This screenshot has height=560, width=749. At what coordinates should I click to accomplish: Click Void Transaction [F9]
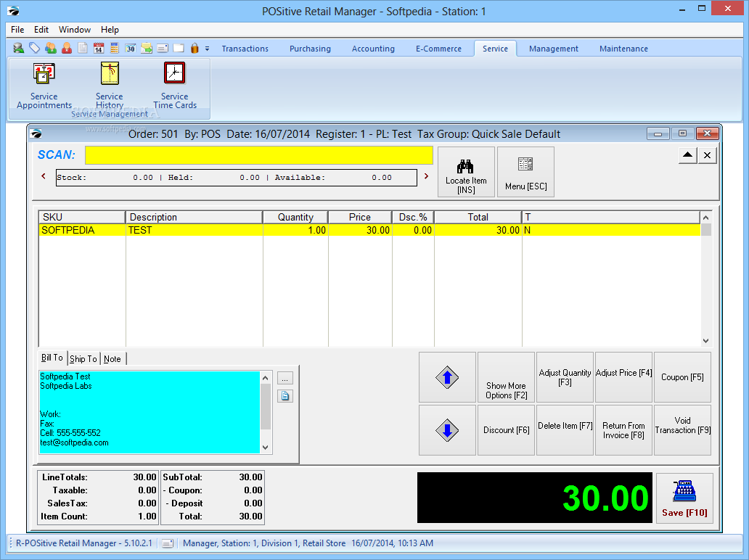(x=683, y=430)
